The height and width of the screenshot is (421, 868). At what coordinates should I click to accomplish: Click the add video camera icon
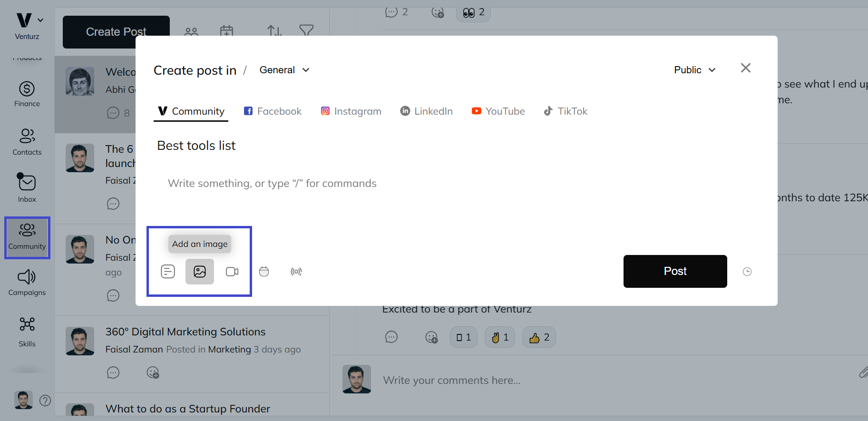(x=232, y=272)
